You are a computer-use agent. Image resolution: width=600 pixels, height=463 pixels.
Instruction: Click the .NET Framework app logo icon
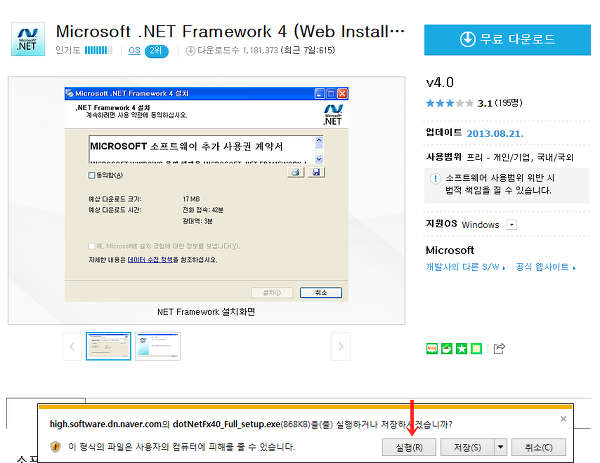coord(28,39)
